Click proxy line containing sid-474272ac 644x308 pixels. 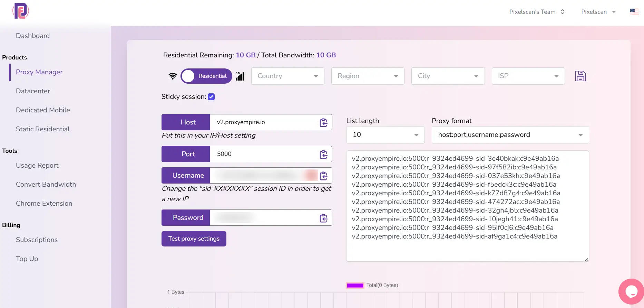coord(456,202)
